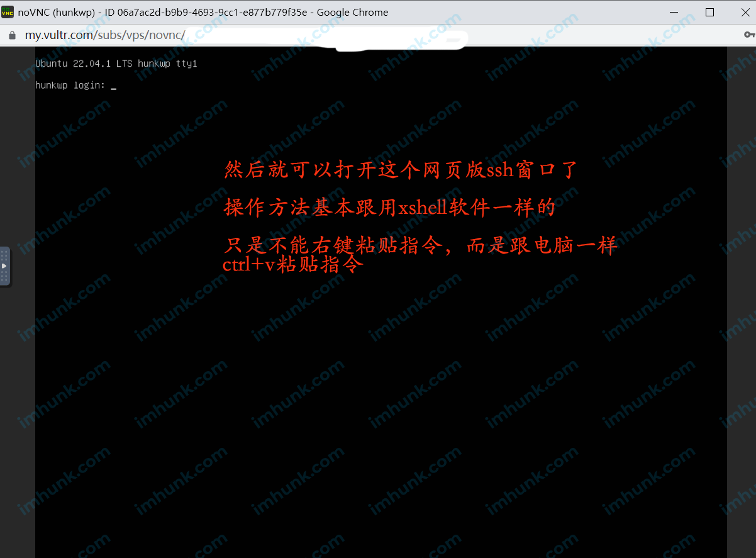
Task: Maximize the Chrome window
Action: pyautogui.click(x=709, y=12)
